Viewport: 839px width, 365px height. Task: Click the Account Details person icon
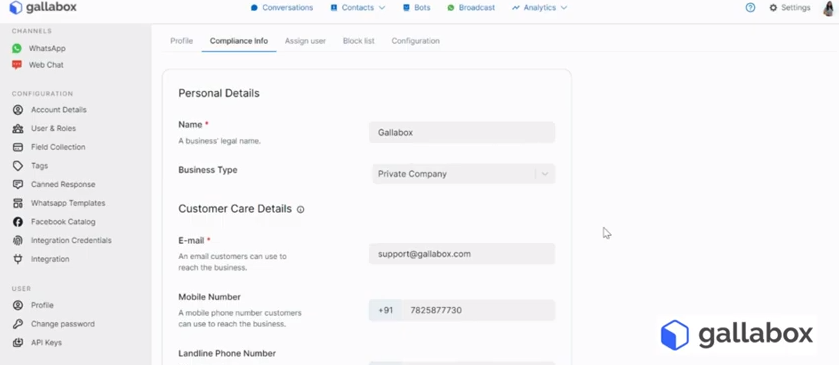(x=18, y=110)
